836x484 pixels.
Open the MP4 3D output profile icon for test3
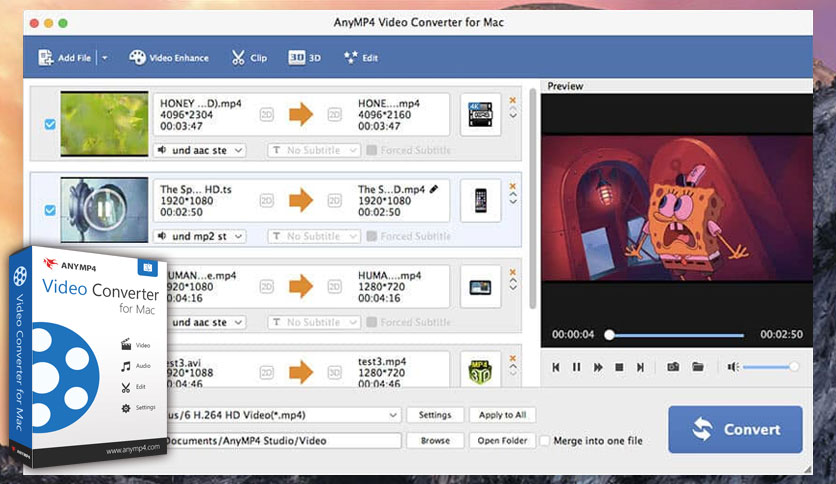tap(480, 370)
